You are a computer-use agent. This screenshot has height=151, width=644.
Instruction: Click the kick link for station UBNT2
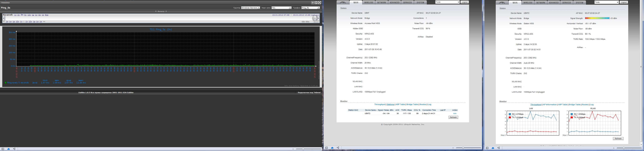click(455, 113)
